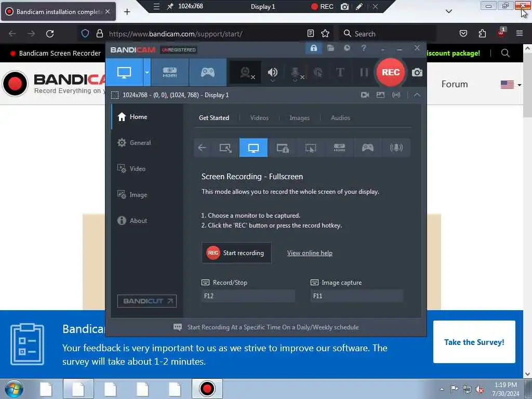Open output folder icon in title bar
This screenshot has height=399, width=532.
pyautogui.click(x=330, y=48)
